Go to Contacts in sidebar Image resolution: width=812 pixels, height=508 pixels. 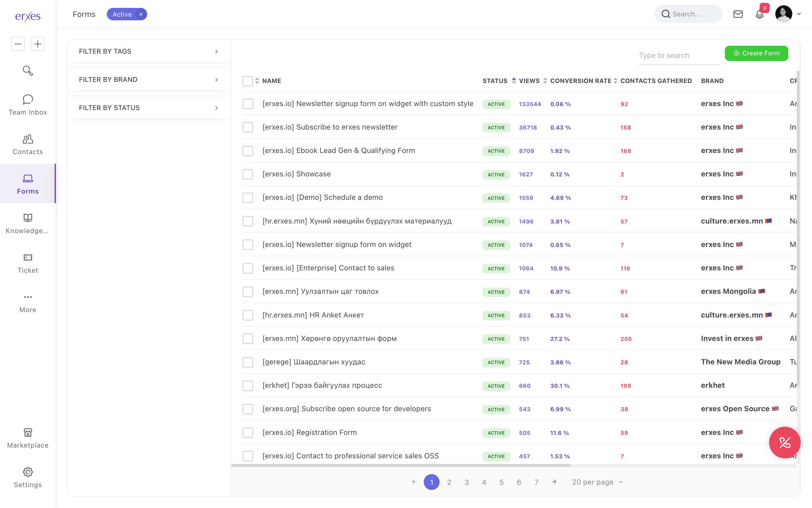(x=28, y=144)
